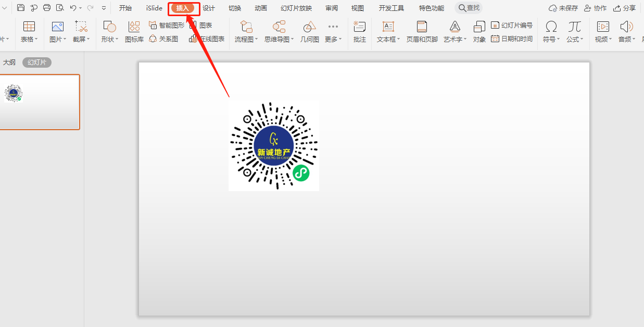Insert 智能图形 smart graphic
The image size is (644, 327).
(x=167, y=25)
